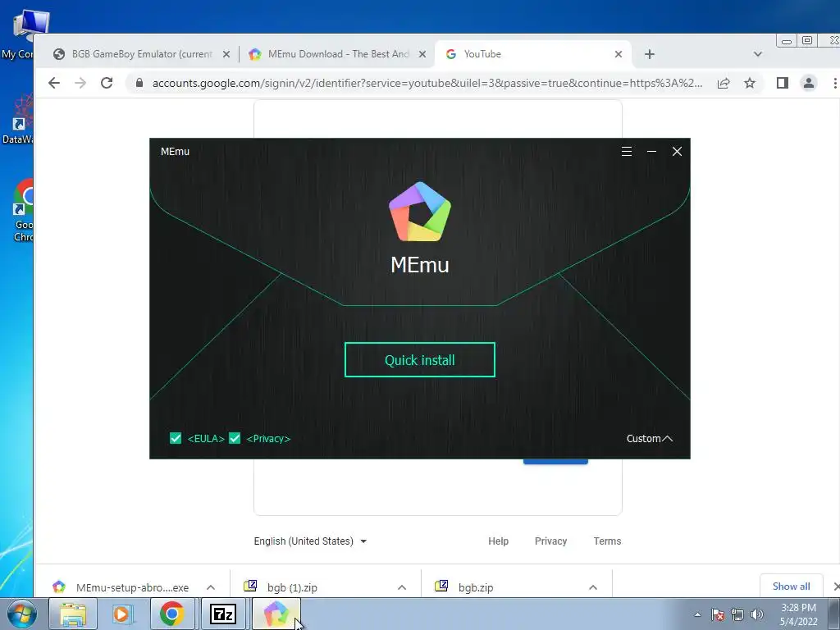The width and height of the screenshot is (840, 630).
Task: Go forward in Chrome
Action: (x=80, y=83)
